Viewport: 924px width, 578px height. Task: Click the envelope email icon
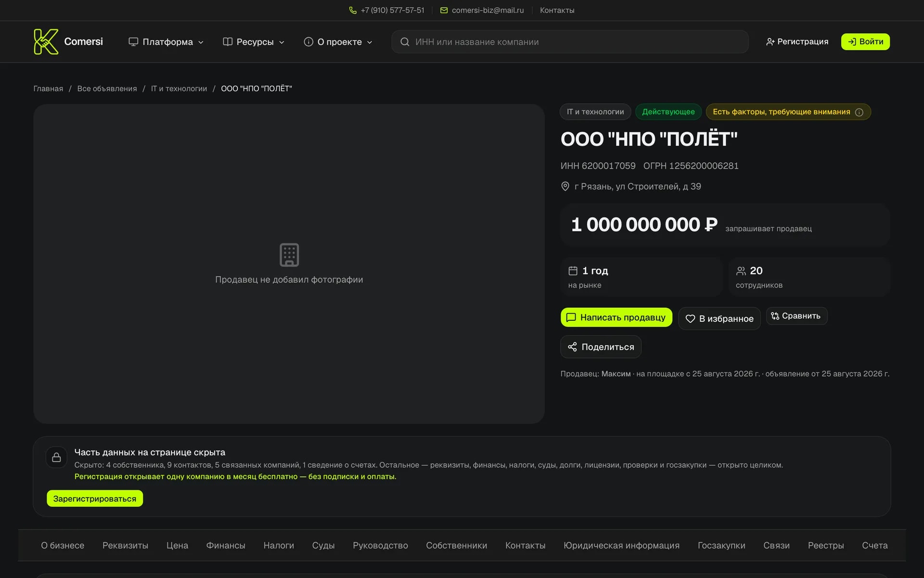coord(444,10)
